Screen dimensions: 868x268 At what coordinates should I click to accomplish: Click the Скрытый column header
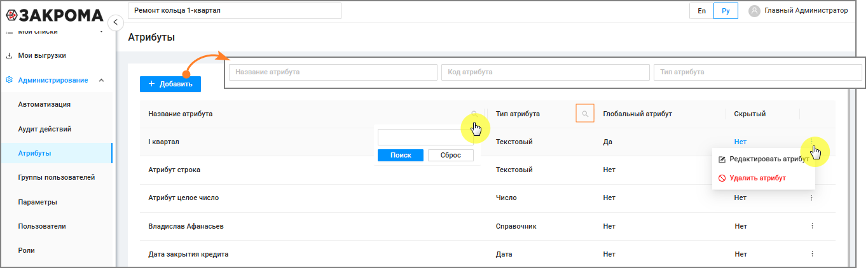(750, 114)
